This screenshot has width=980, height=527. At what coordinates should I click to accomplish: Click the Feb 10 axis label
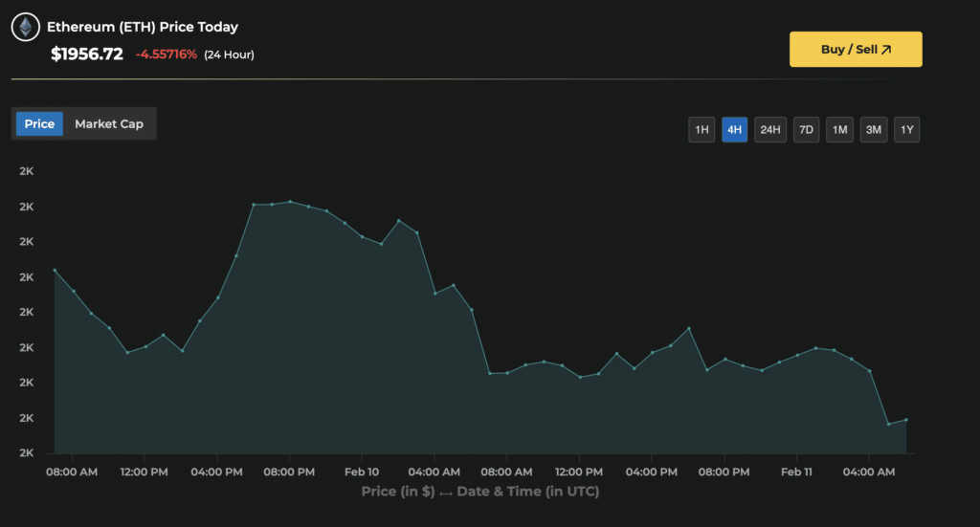tap(361, 472)
